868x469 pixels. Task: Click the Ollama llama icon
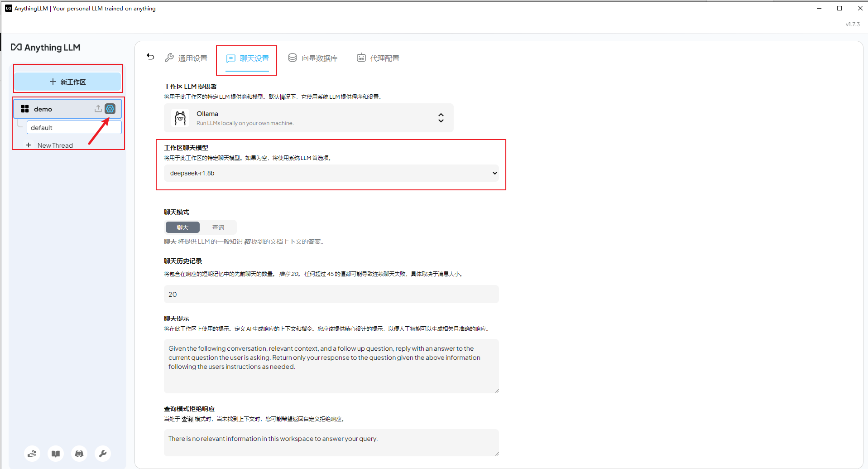pos(180,118)
